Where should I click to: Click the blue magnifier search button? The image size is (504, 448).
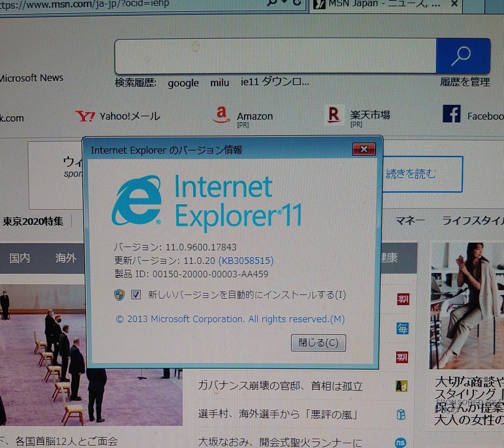(x=463, y=56)
